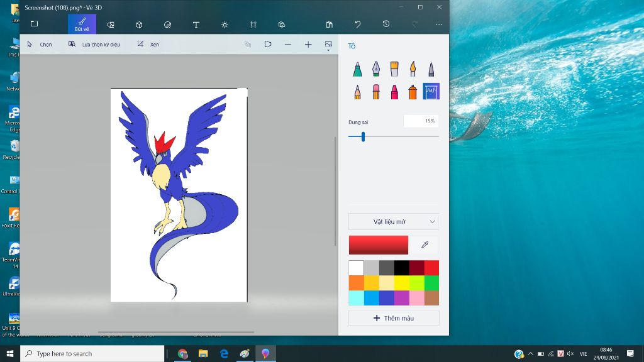The width and height of the screenshot is (644, 362).
Task: Pick the green color swatch
Action: point(431,283)
